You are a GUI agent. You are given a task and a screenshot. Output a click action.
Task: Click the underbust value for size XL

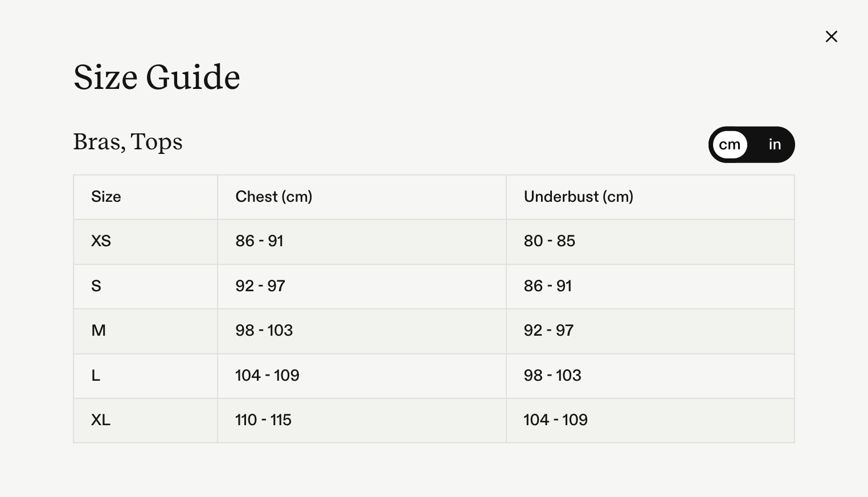click(x=555, y=420)
